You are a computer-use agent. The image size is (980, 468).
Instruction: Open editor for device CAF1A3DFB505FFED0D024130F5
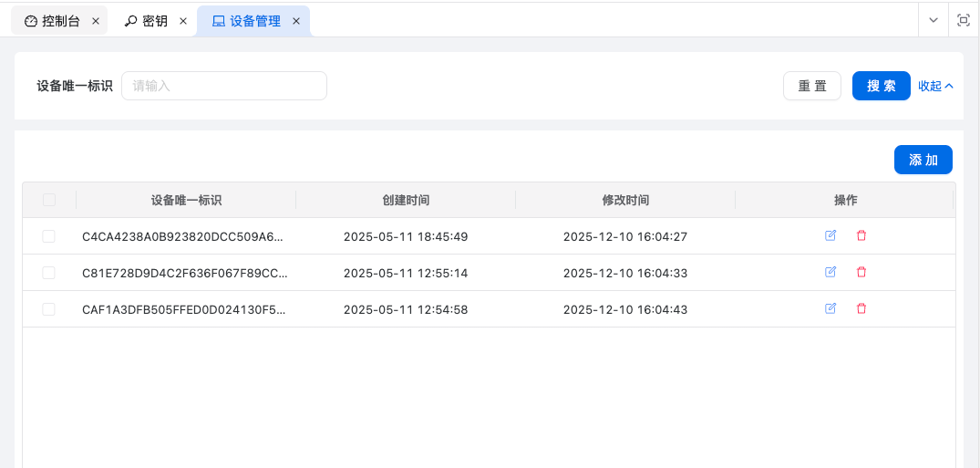pyautogui.click(x=830, y=308)
